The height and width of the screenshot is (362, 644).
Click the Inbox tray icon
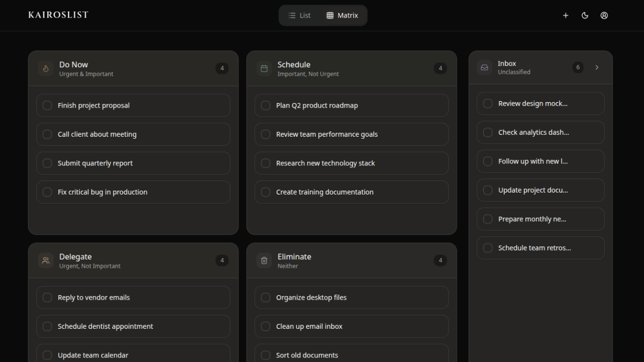pos(485,67)
